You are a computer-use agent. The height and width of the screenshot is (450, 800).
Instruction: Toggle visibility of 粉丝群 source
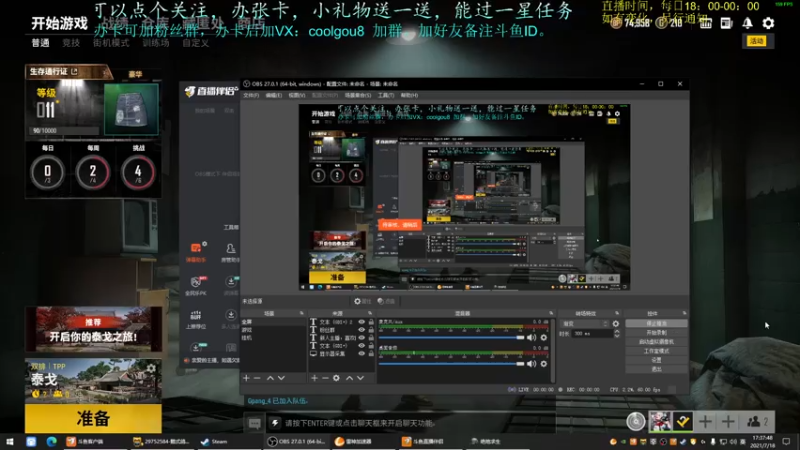click(362, 330)
